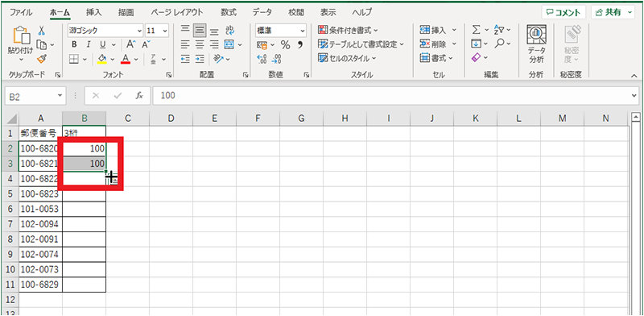Click the Decrease Indent icon
Viewport: 644px width, 316px height.
[186, 60]
